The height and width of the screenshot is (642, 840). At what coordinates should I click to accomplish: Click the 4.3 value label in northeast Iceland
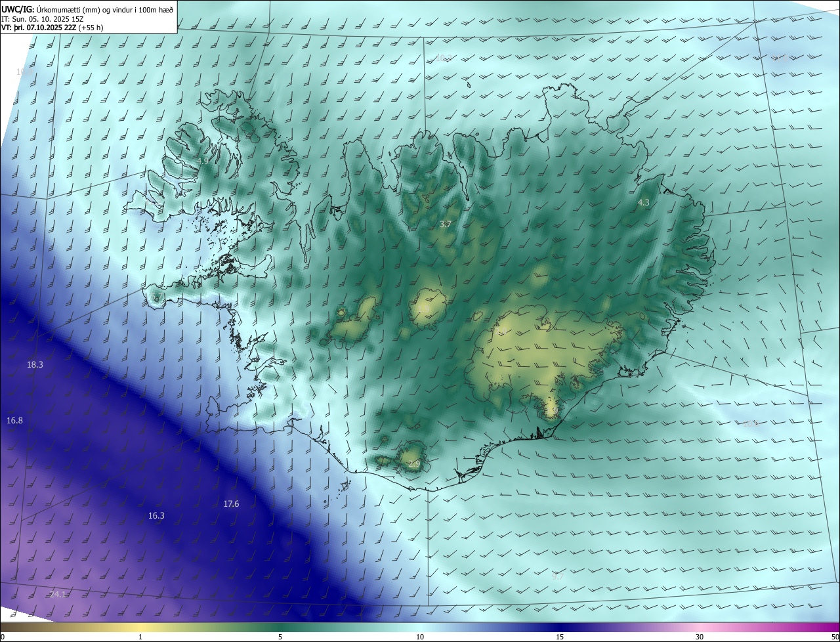[643, 203]
